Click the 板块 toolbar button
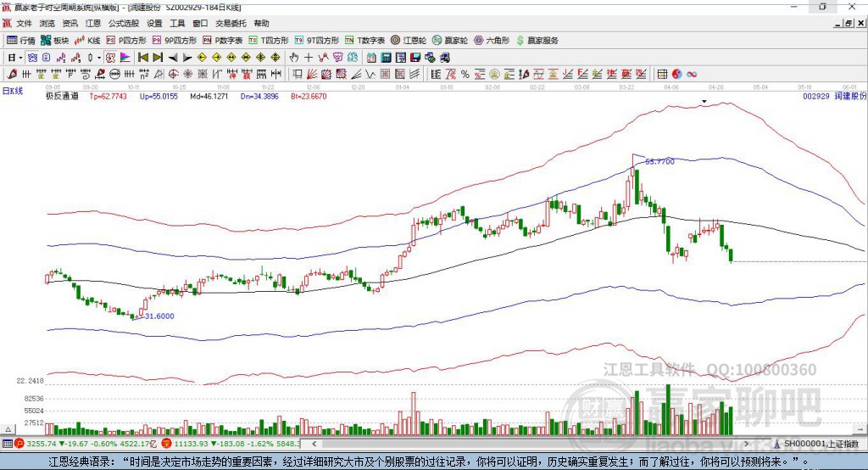Screen dimensions: 868x470 coord(55,41)
